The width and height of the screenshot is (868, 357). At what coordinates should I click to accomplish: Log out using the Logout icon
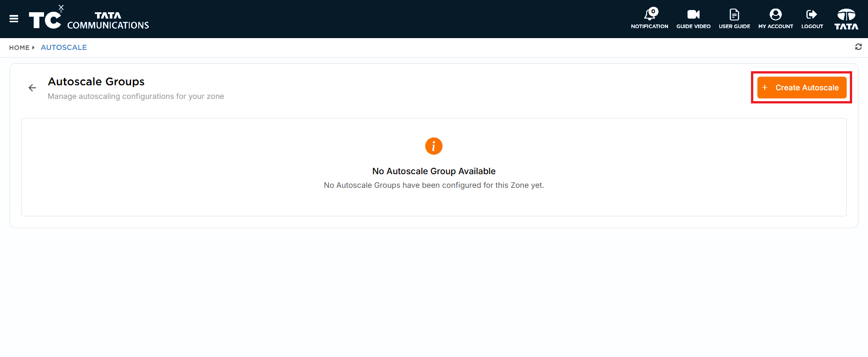[x=812, y=19]
